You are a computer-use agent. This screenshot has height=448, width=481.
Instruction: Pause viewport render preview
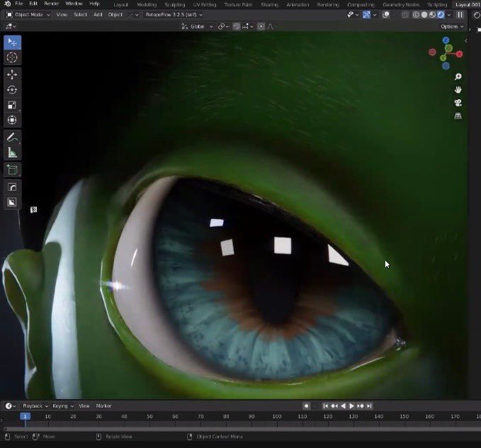pos(460,15)
